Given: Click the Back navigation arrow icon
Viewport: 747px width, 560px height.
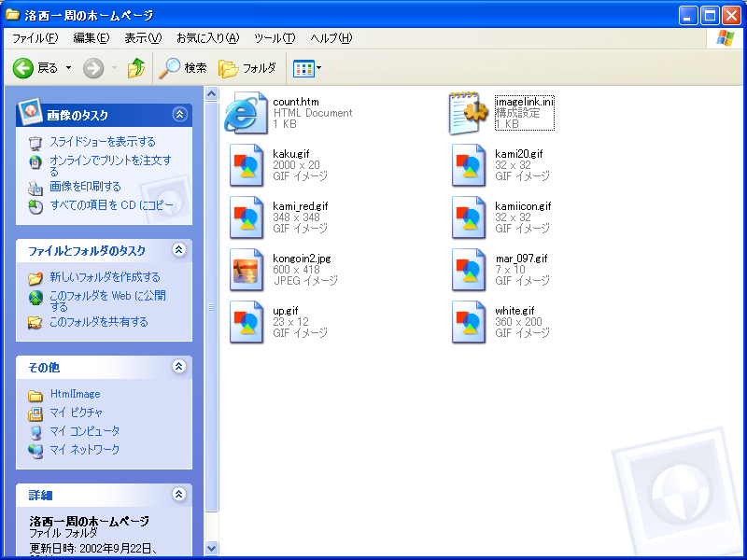Looking at the screenshot, I should (23, 68).
